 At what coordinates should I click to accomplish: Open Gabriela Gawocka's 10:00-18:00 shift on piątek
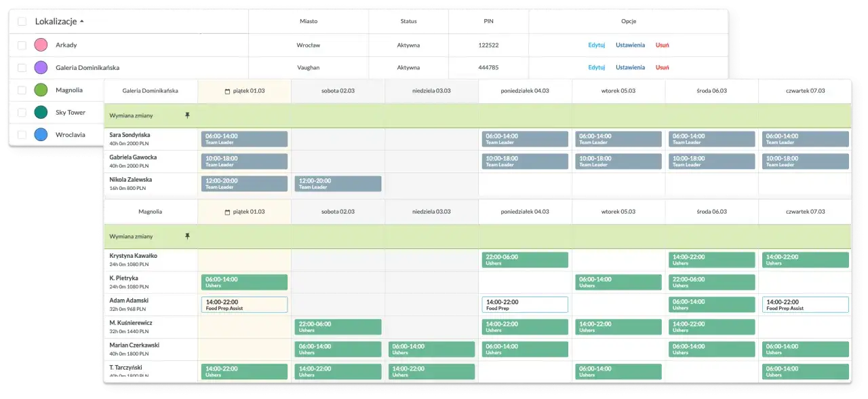[244, 161]
